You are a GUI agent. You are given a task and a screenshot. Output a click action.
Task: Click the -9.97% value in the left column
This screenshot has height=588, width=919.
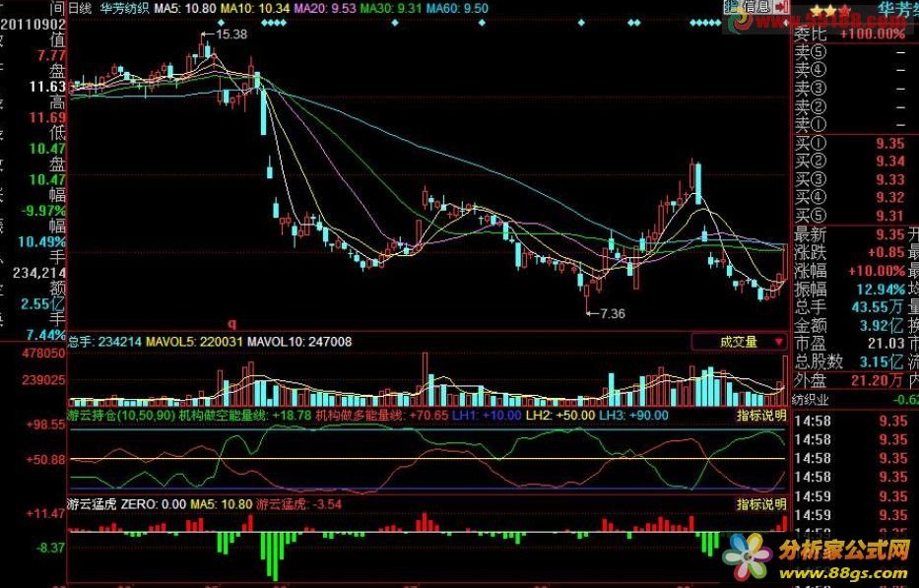click(42, 211)
